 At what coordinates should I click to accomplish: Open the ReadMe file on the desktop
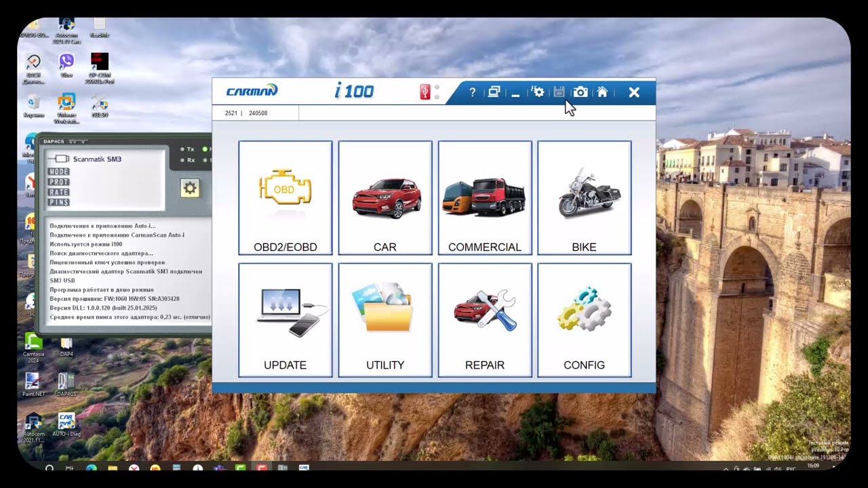click(x=99, y=28)
